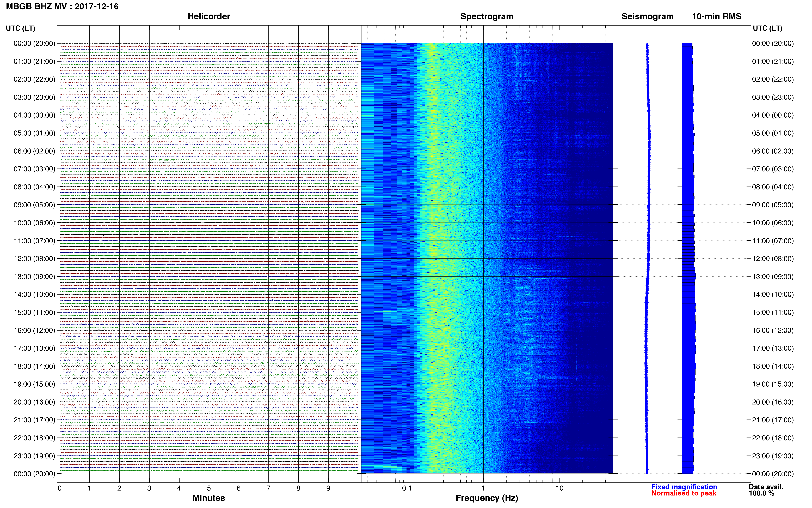812x508 pixels.
Task: Click 18:00 (14:00) label beside RMS panel
Action: click(773, 366)
